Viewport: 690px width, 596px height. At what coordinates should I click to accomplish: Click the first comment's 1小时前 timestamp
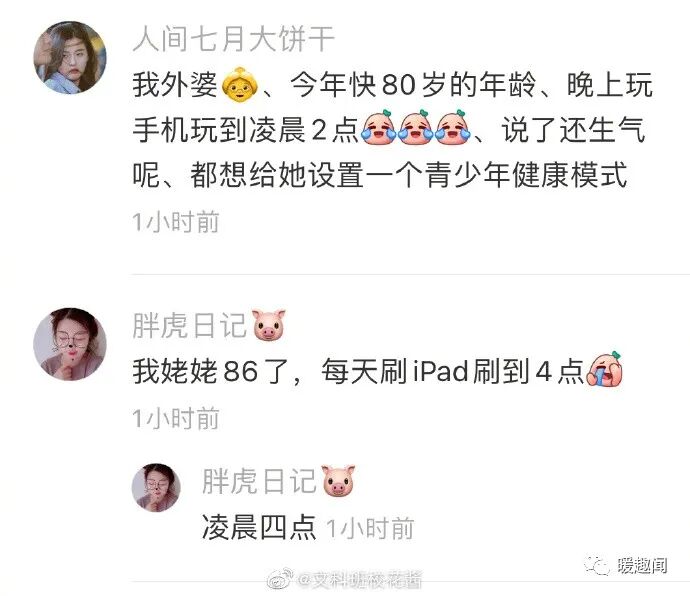[x=176, y=221]
